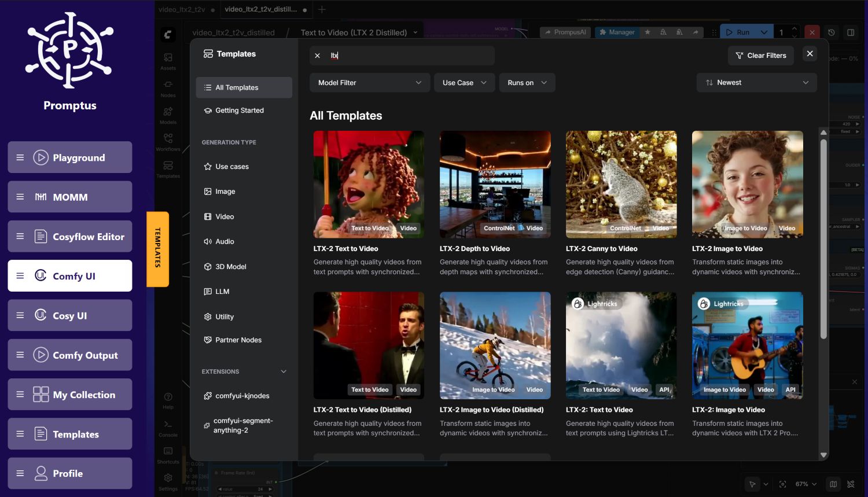Open the LTX-2 Text to Video template thumbnail
Screen dimensions: 868x497
pos(369,184)
